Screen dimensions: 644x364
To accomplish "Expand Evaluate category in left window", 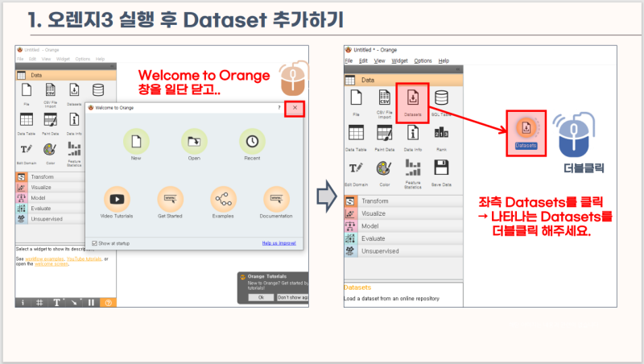I will click(x=50, y=209).
